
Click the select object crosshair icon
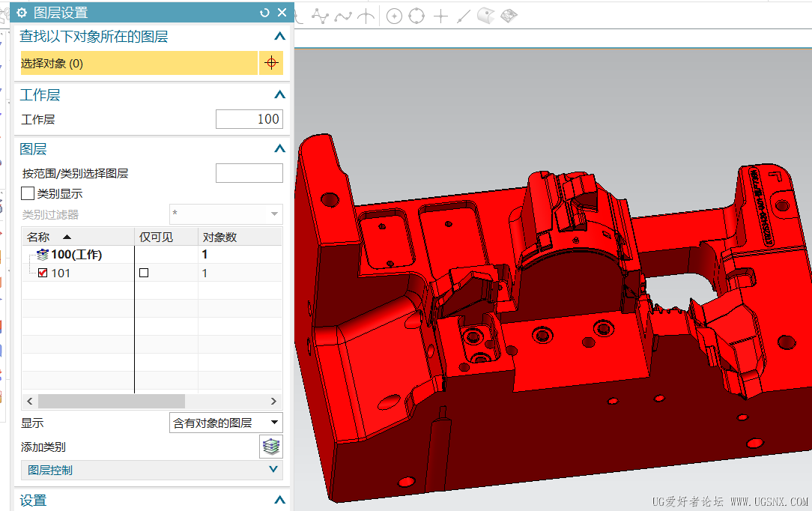coord(271,63)
